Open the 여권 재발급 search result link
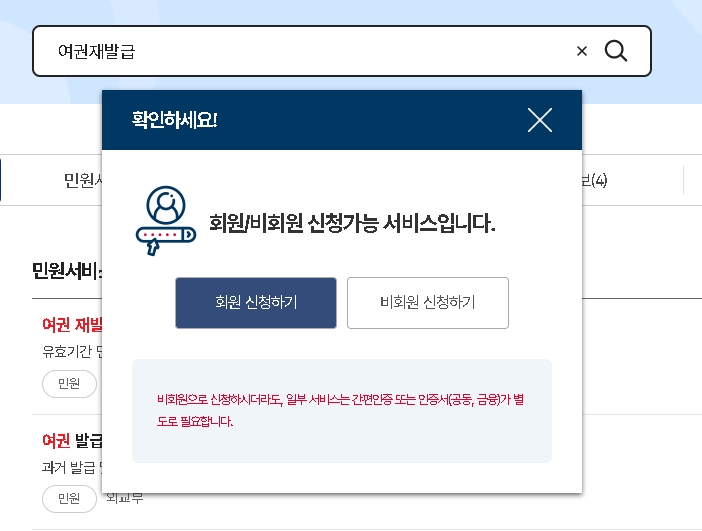 [72, 325]
